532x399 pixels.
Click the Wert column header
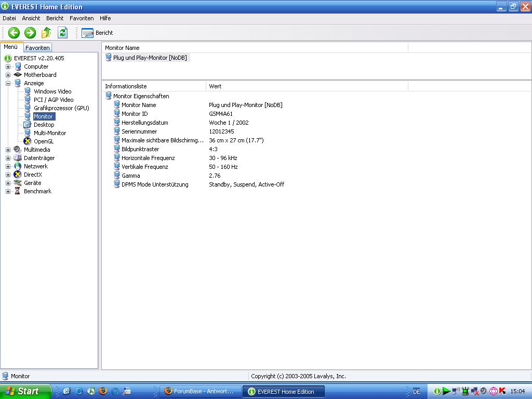coord(307,86)
